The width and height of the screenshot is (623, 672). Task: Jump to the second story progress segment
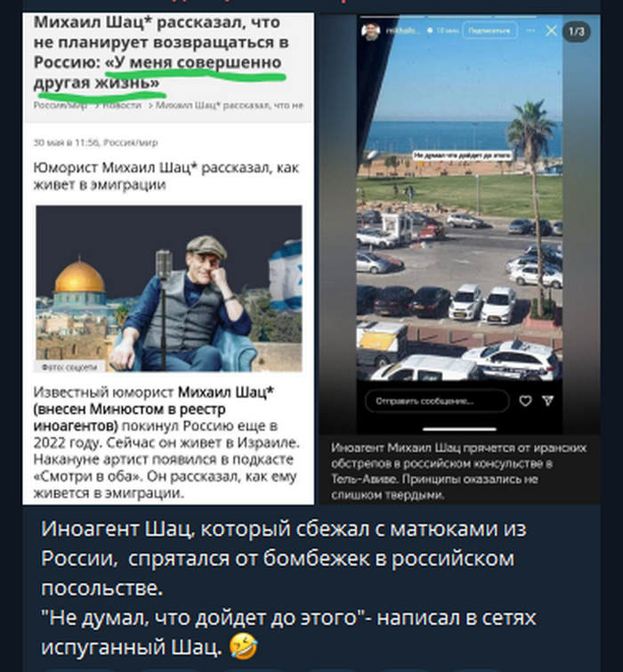point(459,17)
